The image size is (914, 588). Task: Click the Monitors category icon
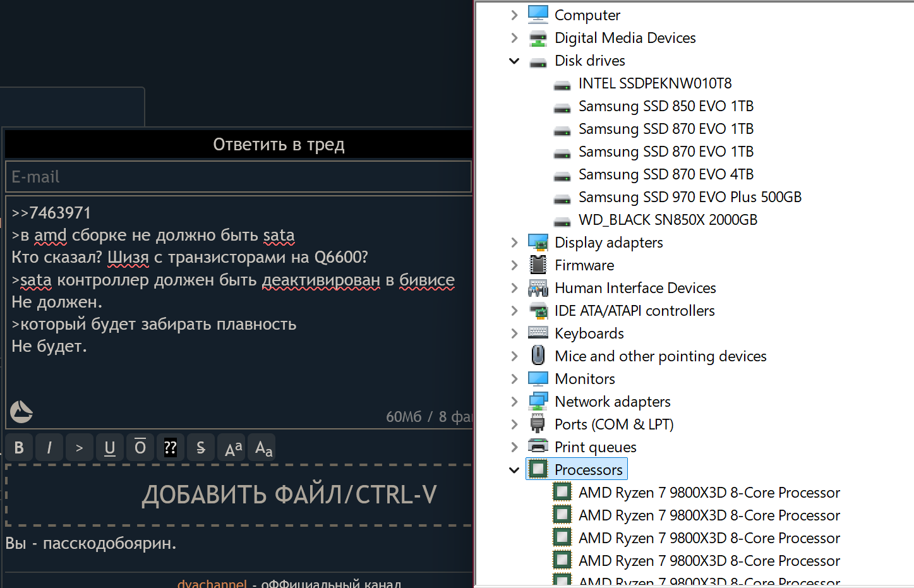(x=538, y=379)
